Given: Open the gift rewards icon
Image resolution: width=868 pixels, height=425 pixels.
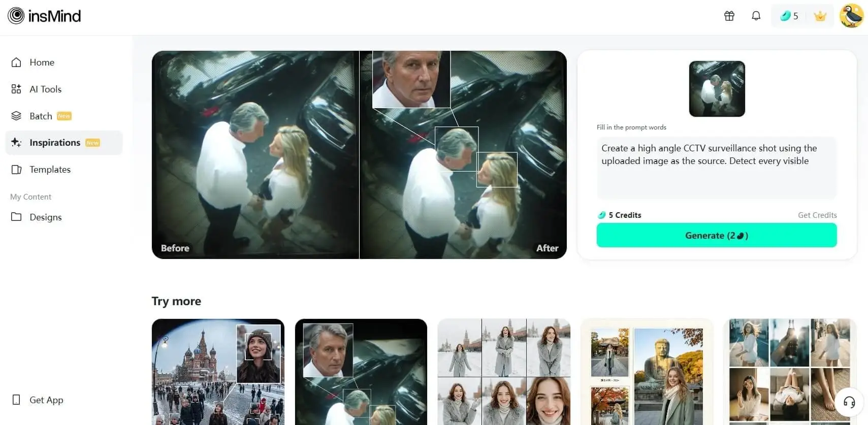Looking at the screenshot, I should [729, 16].
